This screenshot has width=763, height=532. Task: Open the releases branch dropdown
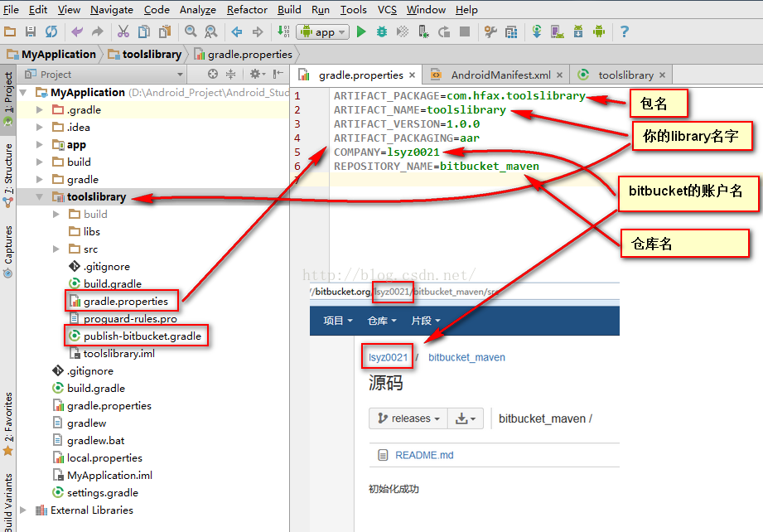coord(408,418)
